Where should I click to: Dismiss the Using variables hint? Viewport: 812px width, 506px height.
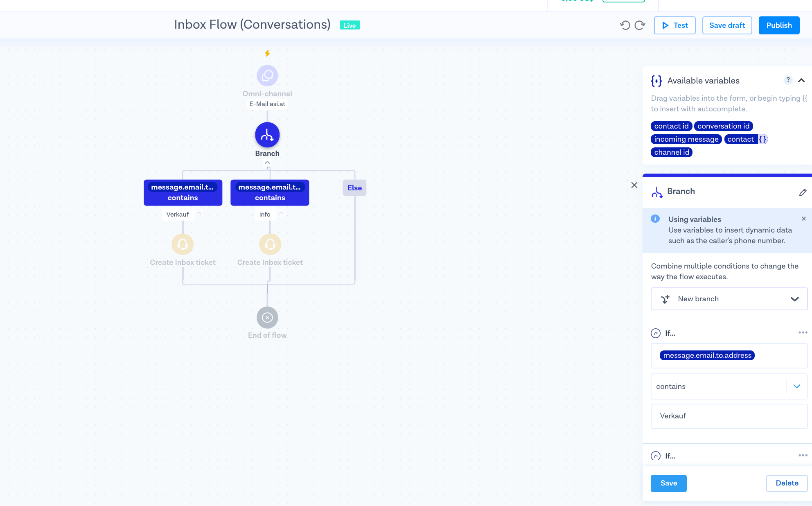tap(804, 219)
